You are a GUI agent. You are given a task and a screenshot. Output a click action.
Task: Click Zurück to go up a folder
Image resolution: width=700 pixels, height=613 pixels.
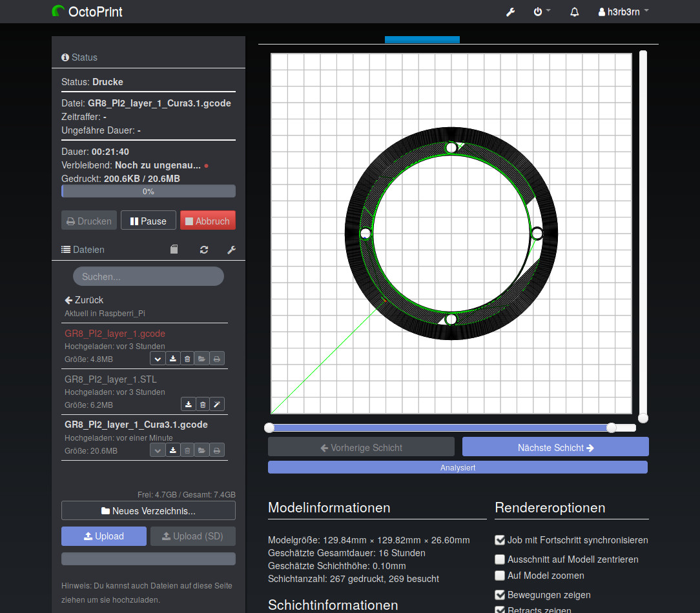84,300
